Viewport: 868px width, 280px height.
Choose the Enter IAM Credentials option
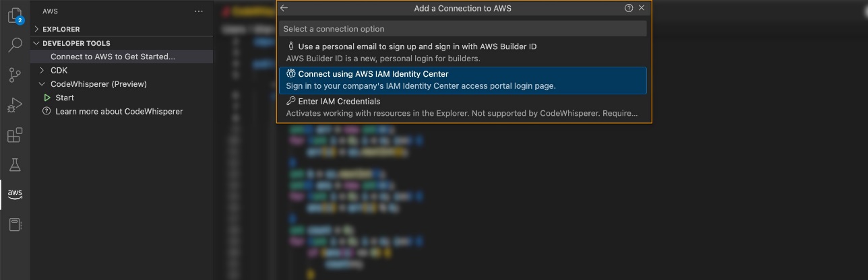[x=463, y=107]
